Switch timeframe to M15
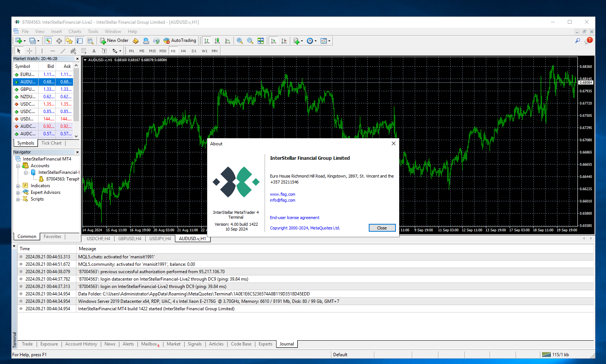This screenshot has width=606, height=364. pyautogui.click(x=152, y=51)
